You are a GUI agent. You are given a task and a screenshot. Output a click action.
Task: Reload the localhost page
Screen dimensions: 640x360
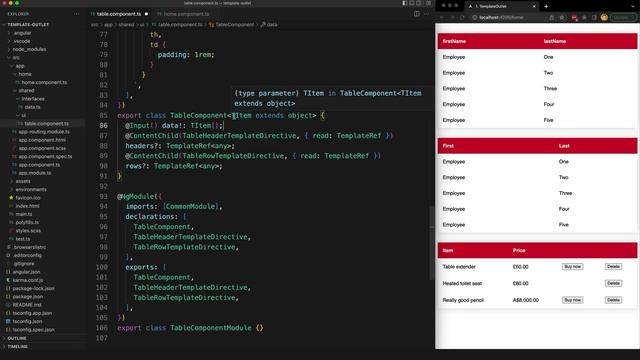coord(462,18)
